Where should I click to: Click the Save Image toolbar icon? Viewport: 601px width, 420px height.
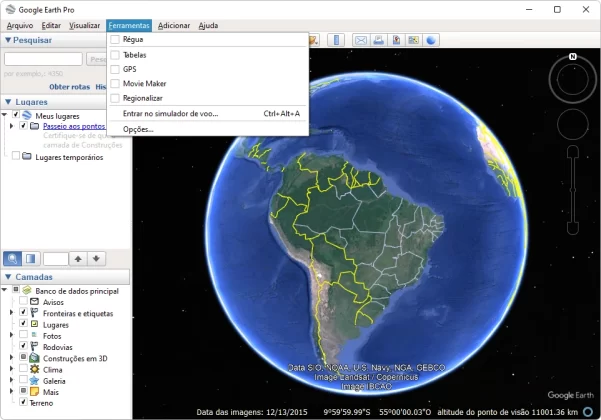(x=396, y=40)
